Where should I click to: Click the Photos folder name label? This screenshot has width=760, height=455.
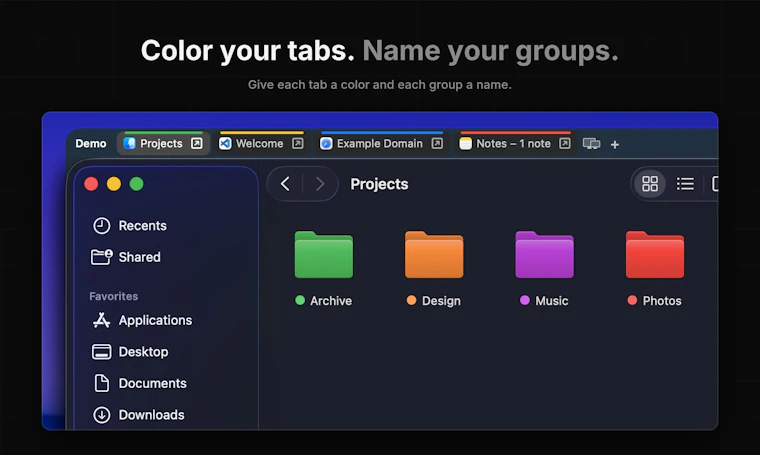pyautogui.click(x=662, y=301)
